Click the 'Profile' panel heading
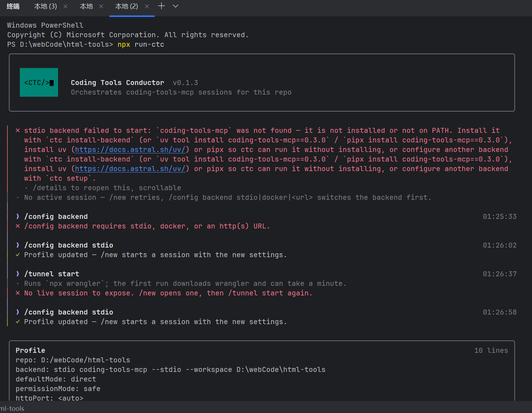The image size is (532, 413). tap(30, 350)
